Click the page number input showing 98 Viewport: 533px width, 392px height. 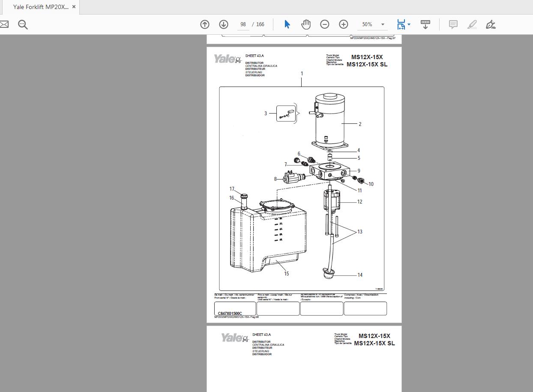click(243, 24)
